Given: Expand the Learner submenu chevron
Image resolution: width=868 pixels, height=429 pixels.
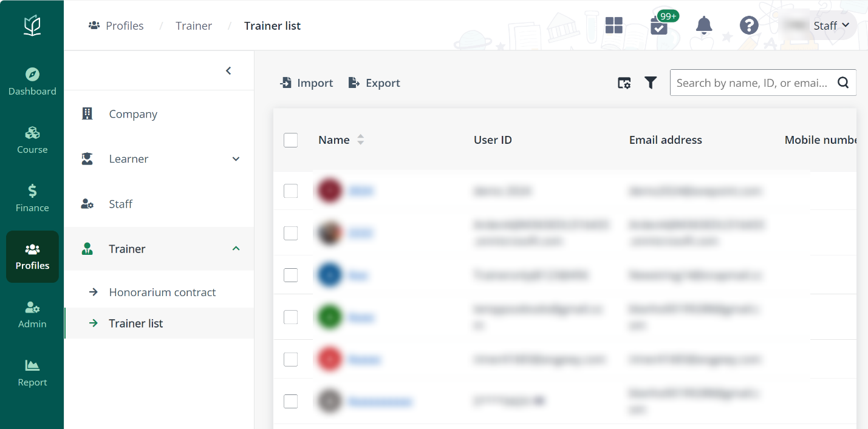Looking at the screenshot, I should point(236,159).
